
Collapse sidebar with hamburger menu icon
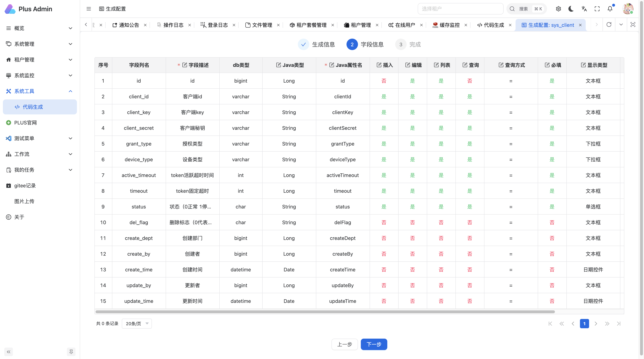pyautogui.click(x=89, y=9)
